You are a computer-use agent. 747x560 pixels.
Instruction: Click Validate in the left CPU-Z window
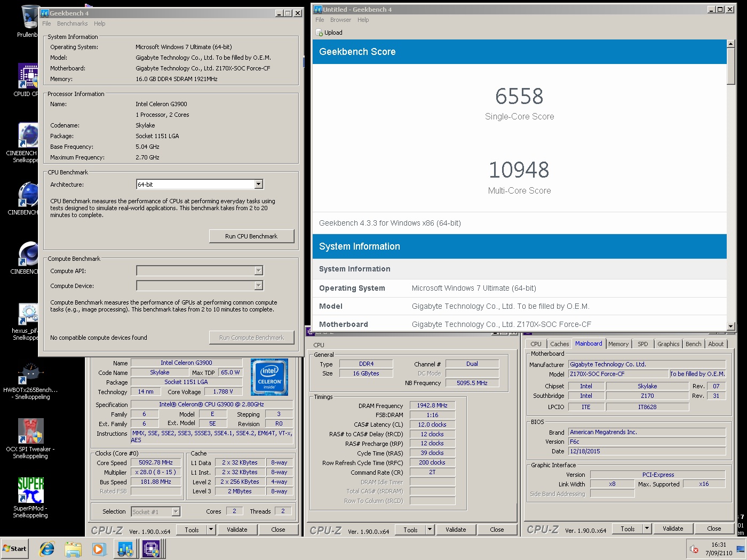pyautogui.click(x=237, y=530)
